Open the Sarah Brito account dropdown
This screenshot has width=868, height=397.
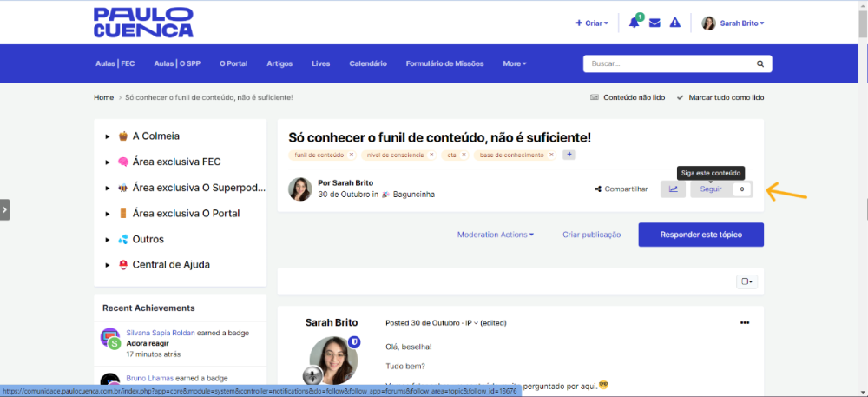click(733, 23)
